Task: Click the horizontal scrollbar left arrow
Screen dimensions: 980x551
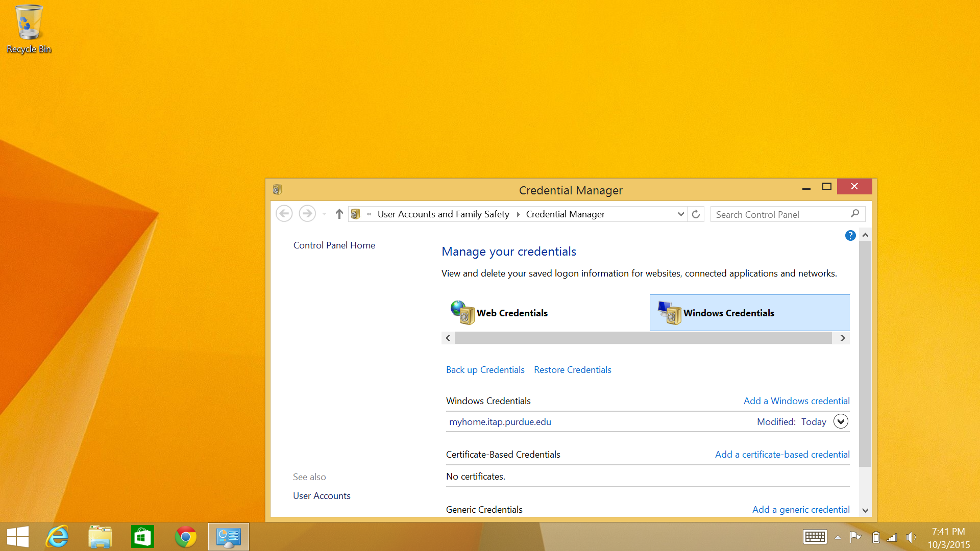Action: click(448, 338)
